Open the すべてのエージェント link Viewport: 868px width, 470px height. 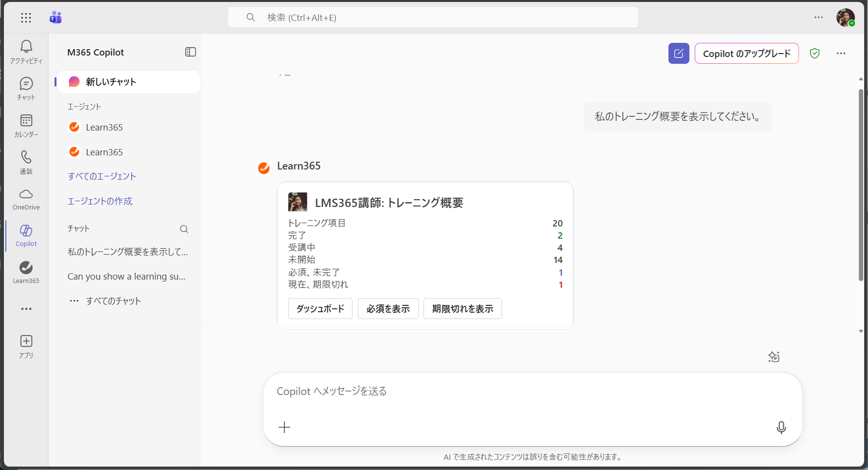coord(102,176)
